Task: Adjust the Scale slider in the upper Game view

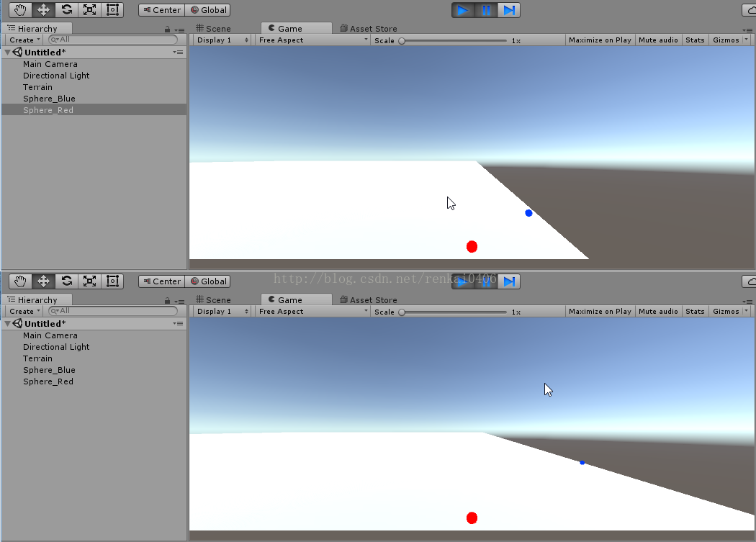Action: (x=453, y=41)
